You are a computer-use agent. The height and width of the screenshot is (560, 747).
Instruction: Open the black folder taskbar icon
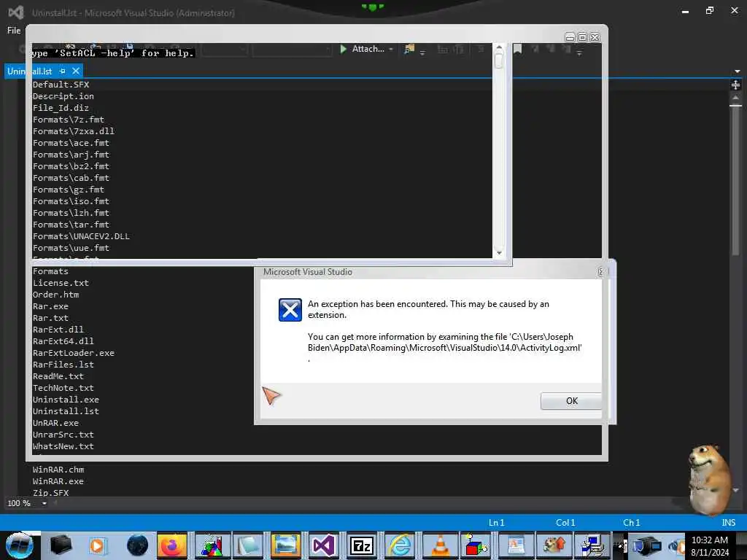point(61,545)
